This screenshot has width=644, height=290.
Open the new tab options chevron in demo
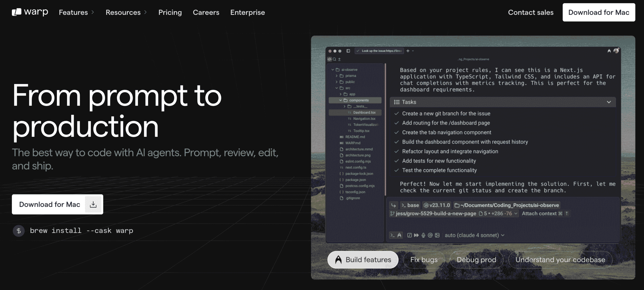[413, 51]
